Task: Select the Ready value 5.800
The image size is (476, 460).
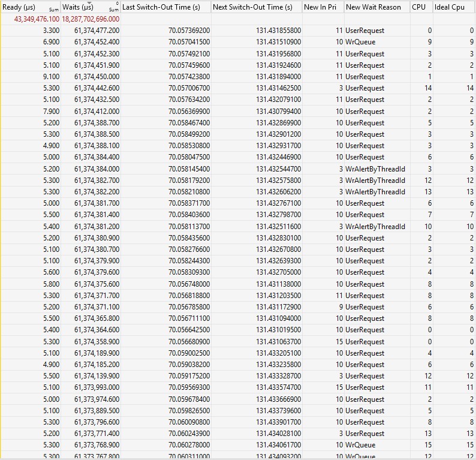Action: point(52,284)
